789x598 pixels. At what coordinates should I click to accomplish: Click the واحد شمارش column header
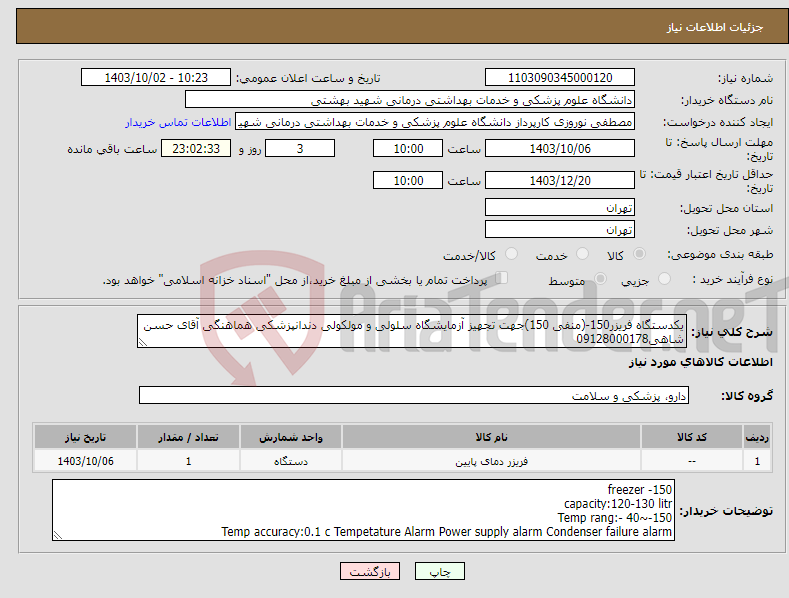click(291, 437)
